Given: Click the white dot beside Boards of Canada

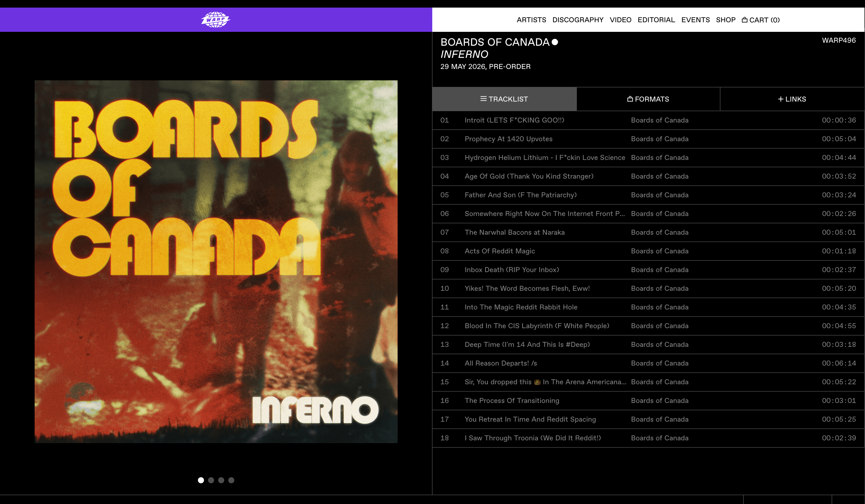Looking at the screenshot, I should coord(555,42).
